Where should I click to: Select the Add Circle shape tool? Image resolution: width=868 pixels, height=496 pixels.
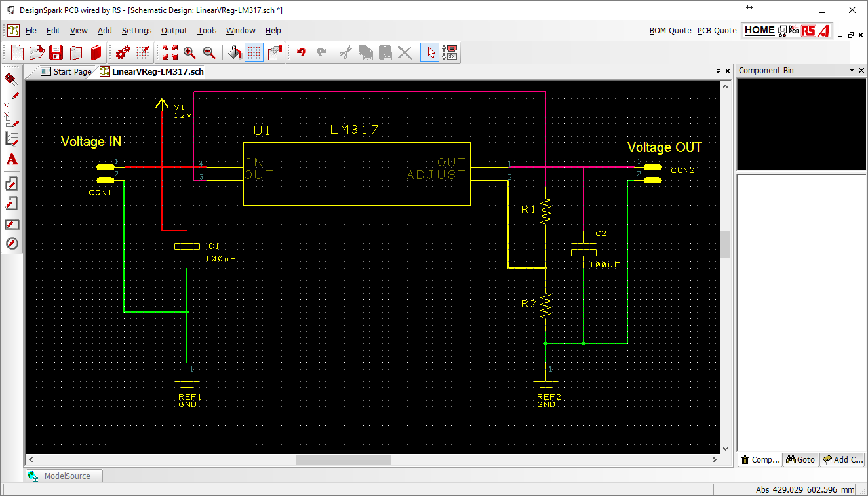(11, 244)
